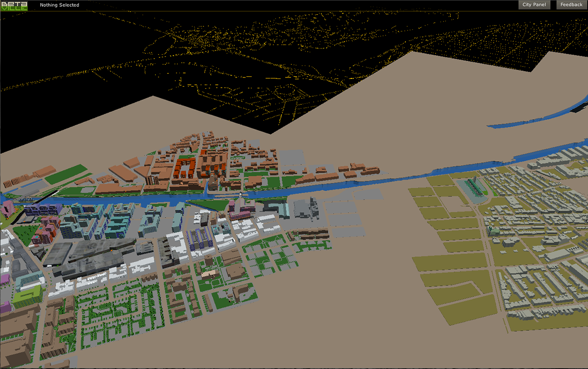Screen dimensions: 588x369
Task: Open the Feedback dialog
Action: click(x=571, y=5)
